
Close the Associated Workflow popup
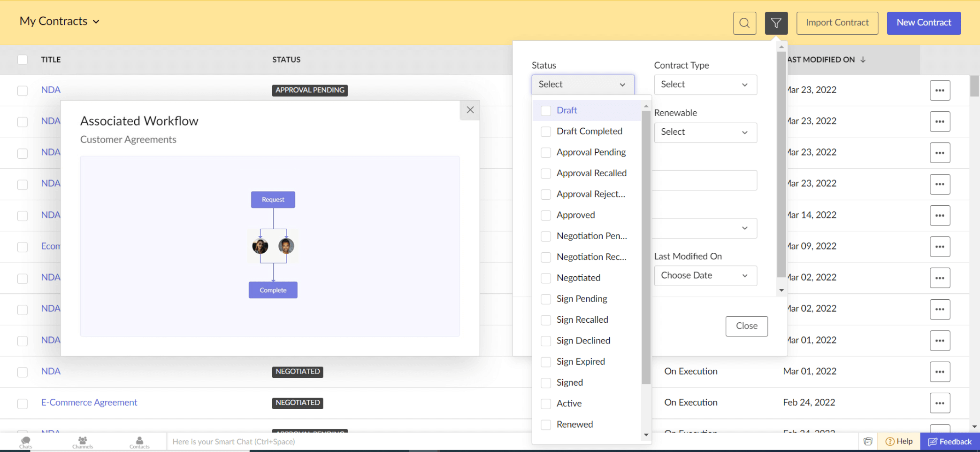click(x=470, y=110)
